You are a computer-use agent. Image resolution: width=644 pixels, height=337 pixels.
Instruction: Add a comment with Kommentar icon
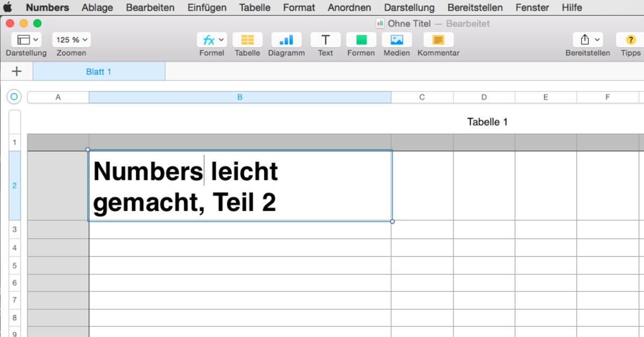point(438,40)
